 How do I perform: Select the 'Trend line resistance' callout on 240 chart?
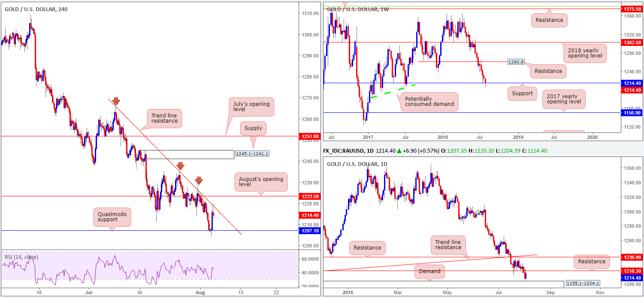(x=164, y=119)
